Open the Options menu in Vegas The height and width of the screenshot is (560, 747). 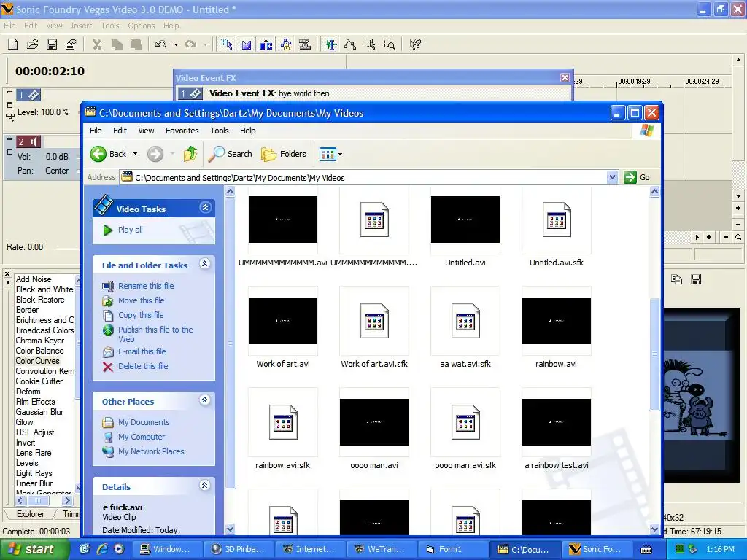tap(141, 26)
